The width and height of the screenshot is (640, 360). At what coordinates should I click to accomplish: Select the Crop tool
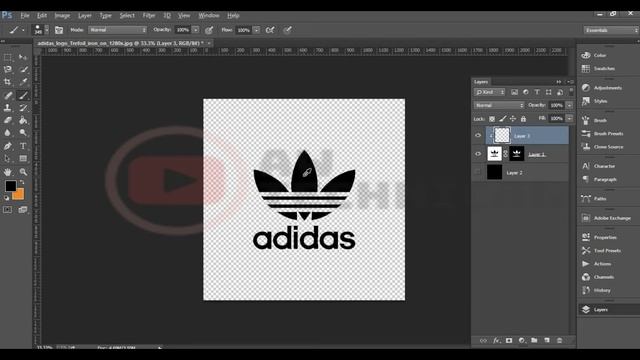[7, 82]
